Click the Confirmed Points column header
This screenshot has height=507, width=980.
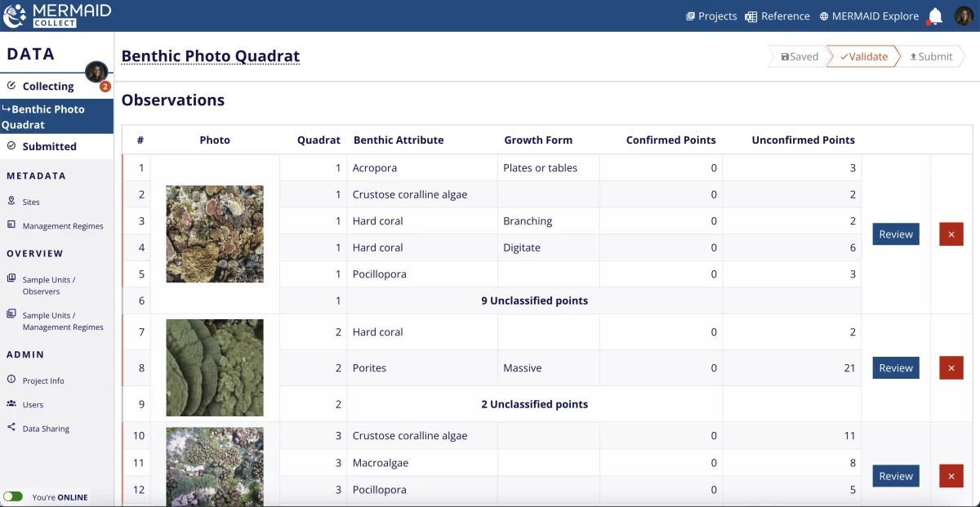click(x=670, y=140)
